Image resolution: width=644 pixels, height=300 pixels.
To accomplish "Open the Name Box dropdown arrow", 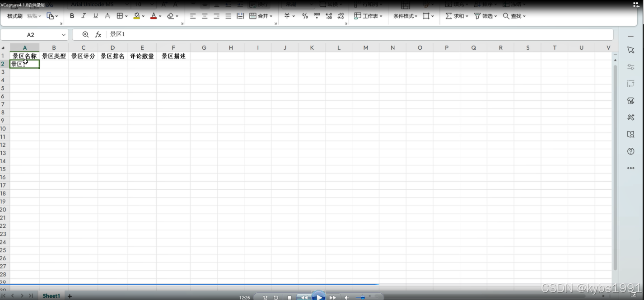I will coord(64,35).
